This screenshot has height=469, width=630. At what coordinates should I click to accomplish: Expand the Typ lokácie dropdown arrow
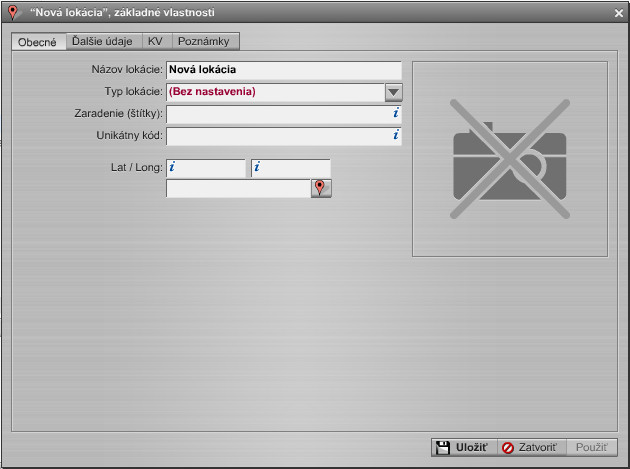393,92
